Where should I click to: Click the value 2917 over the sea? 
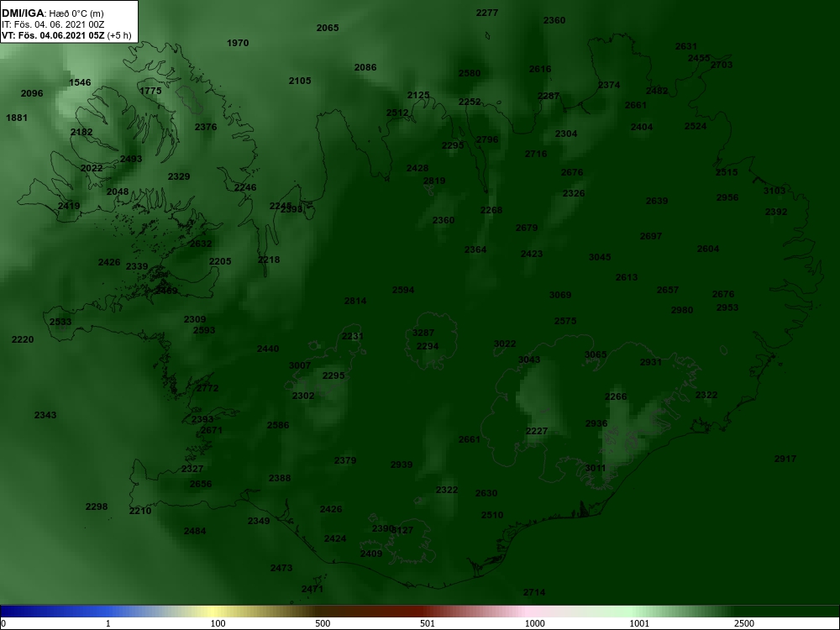(785, 459)
